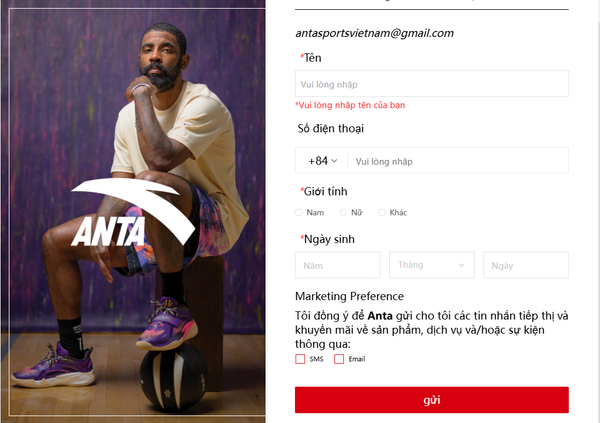Focus the Tên name input field
This screenshot has height=423, width=600.
tap(432, 84)
